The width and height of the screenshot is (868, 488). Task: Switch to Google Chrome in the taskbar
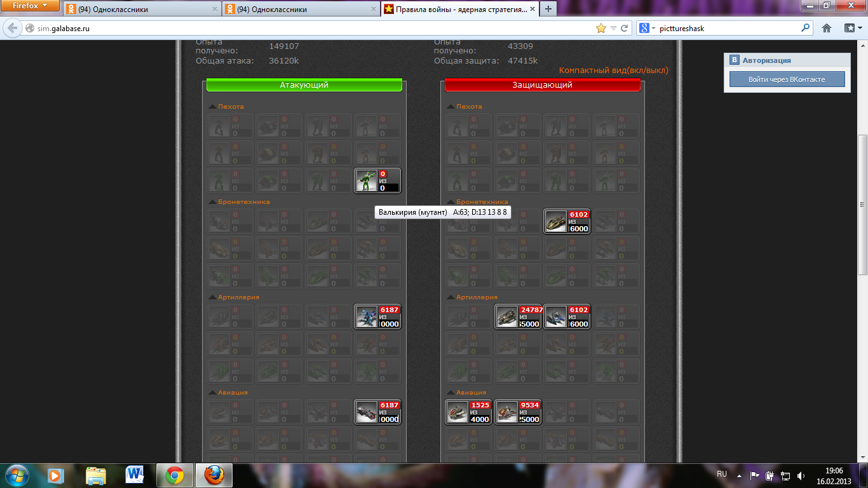click(x=175, y=475)
